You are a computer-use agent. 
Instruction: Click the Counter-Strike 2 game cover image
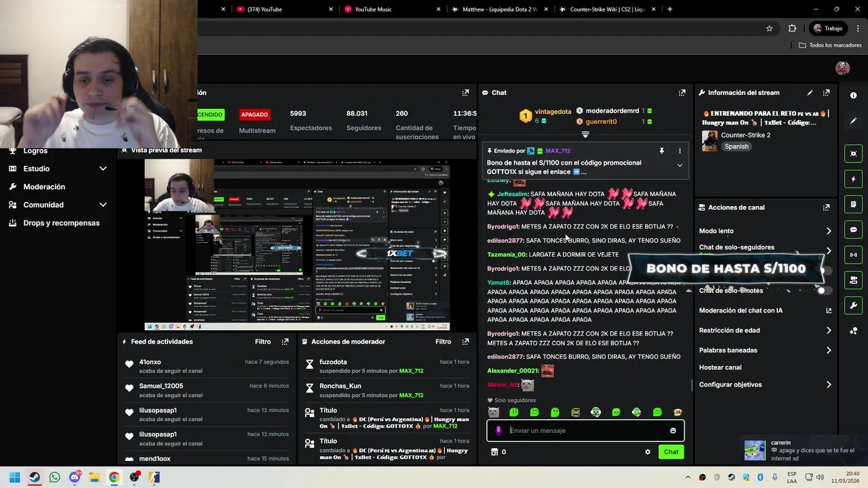click(x=709, y=140)
